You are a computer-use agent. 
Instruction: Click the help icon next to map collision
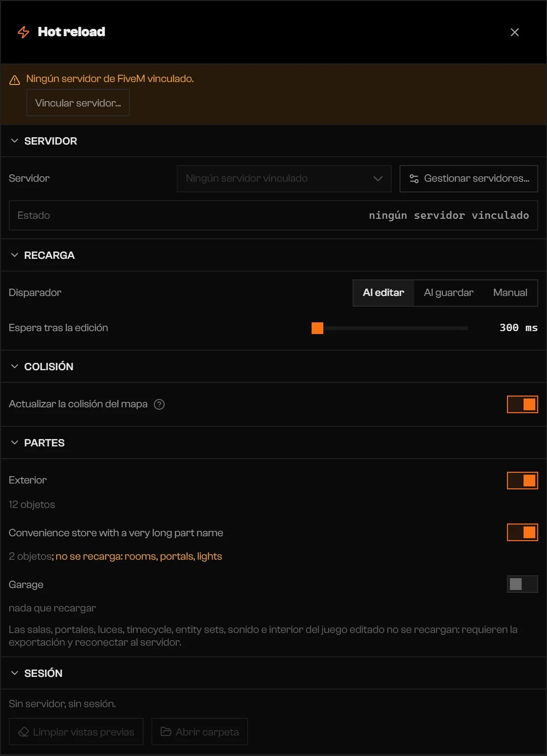pos(159,404)
